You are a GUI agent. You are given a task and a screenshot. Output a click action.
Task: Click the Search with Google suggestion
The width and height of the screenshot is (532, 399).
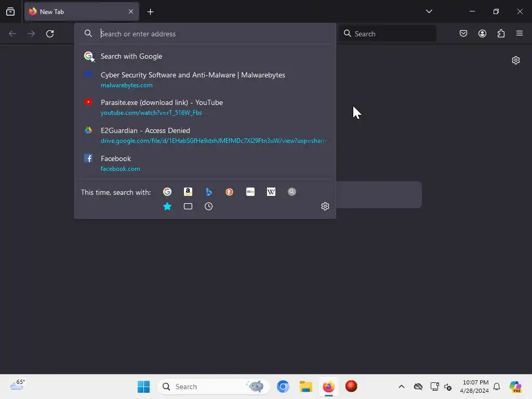pyautogui.click(x=205, y=56)
